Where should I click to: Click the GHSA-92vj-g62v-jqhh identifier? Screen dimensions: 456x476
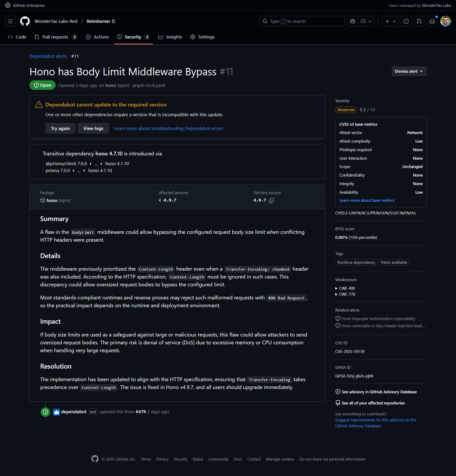[x=354, y=376]
